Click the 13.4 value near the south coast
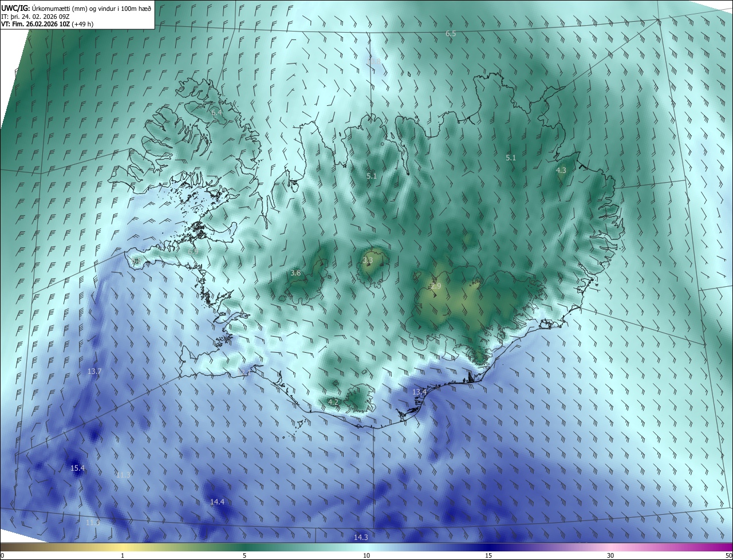The height and width of the screenshot is (560, 733). (x=420, y=392)
